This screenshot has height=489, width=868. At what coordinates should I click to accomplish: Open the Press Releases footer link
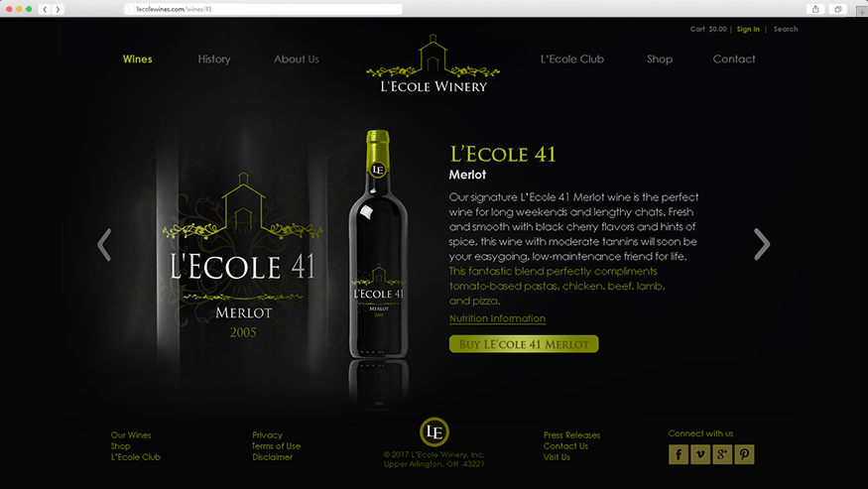pos(571,435)
